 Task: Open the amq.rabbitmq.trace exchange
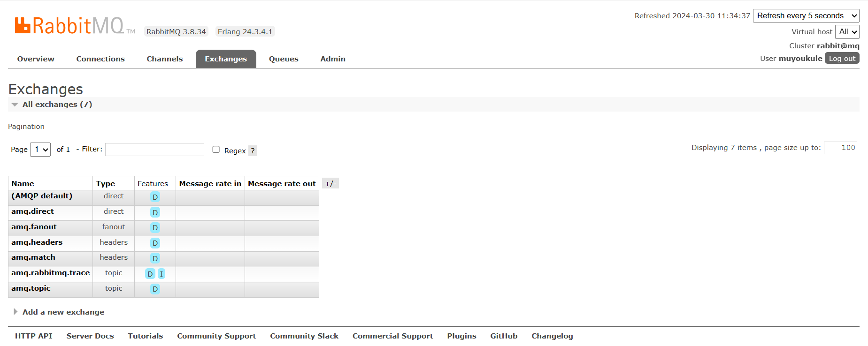click(x=51, y=273)
